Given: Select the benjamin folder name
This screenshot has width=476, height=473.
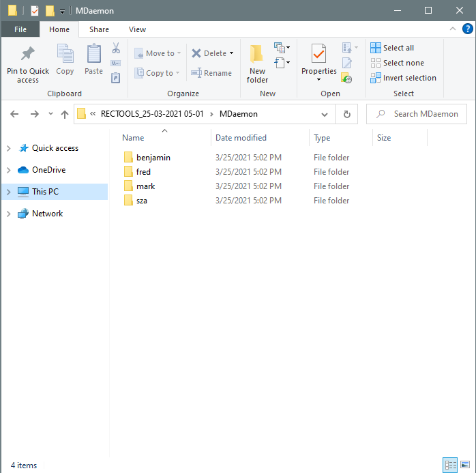Looking at the screenshot, I should click(x=153, y=158).
